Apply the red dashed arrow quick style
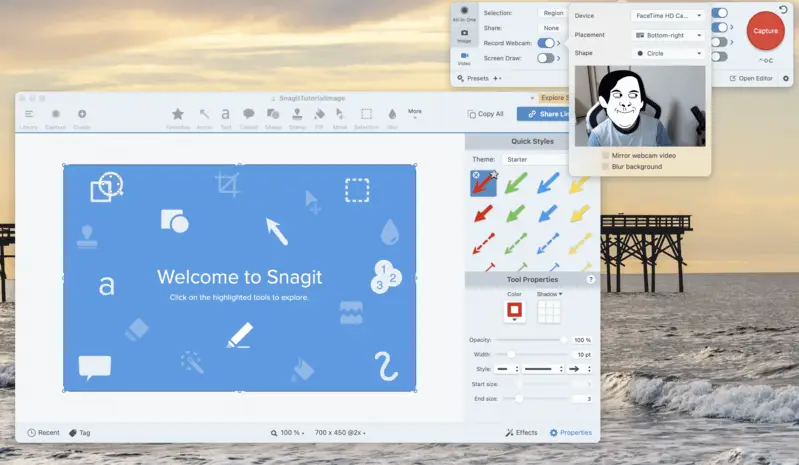 pos(483,243)
